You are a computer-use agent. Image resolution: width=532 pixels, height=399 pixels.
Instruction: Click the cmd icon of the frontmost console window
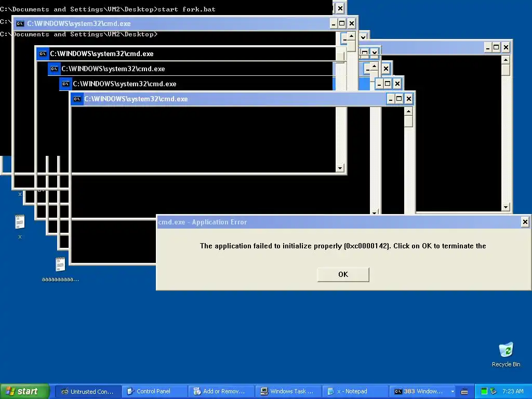click(77, 99)
